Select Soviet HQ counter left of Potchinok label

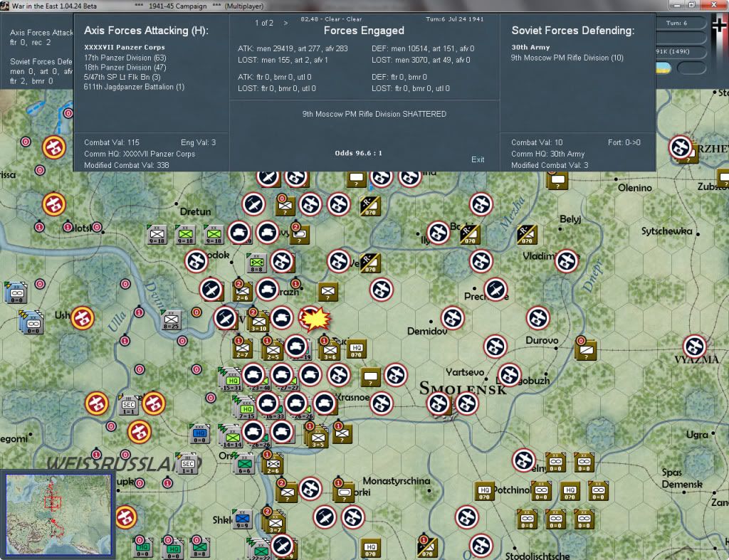(x=484, y=491)
